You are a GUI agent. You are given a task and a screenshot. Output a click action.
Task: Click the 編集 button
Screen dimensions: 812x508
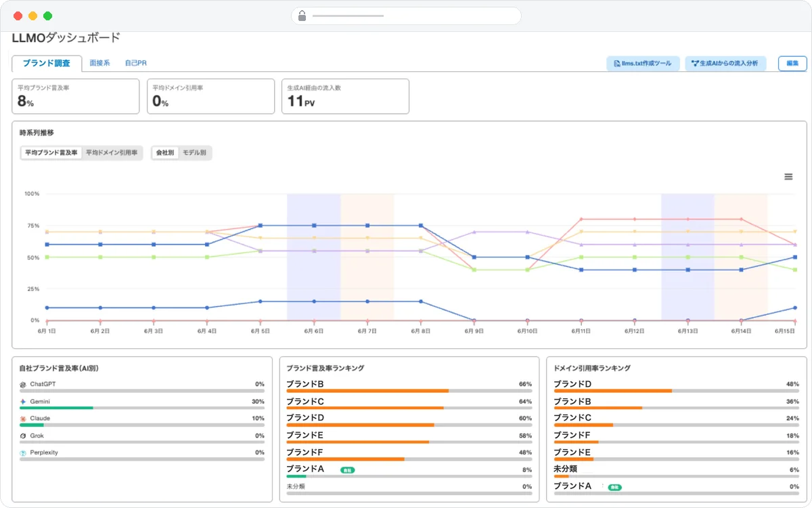pos(792,63)
